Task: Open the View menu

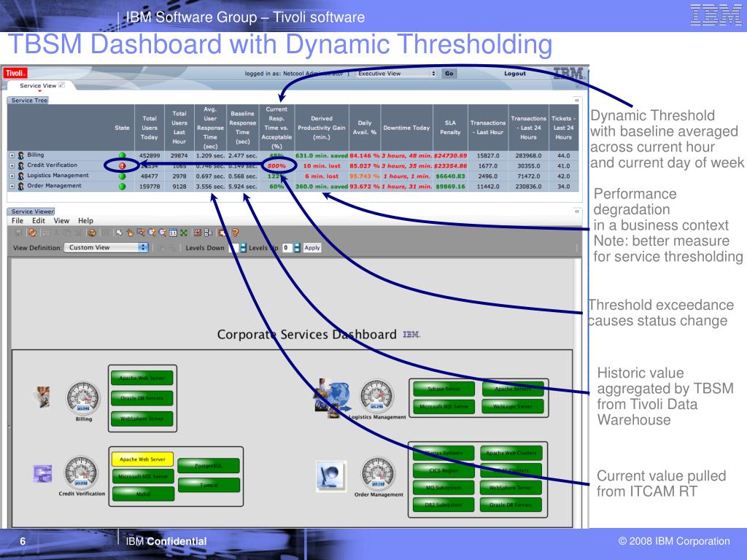Action: tap(61, 220)
